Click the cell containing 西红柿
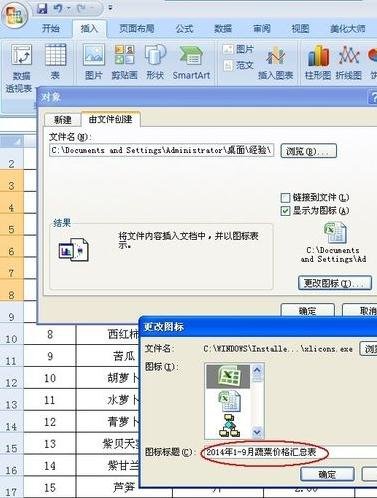The width and height of the screenshot is (377, 498). pos(107,334)
